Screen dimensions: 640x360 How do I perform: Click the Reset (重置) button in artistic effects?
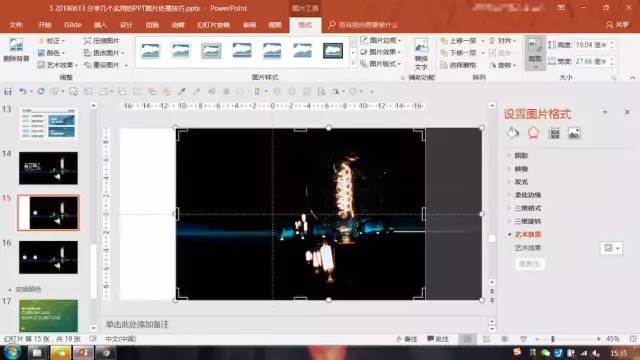coord(529,264)
